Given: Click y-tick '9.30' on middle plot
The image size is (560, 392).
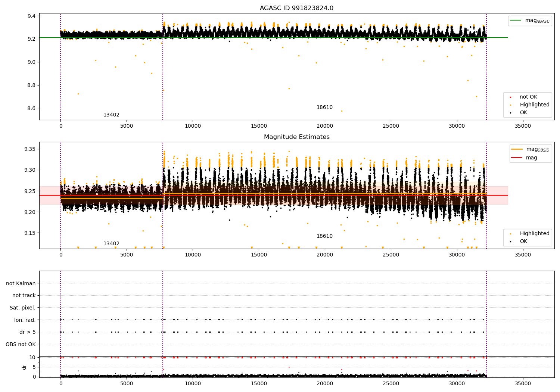Looking at the screenshot, I should pyautogui.click(x=29, y=170).
